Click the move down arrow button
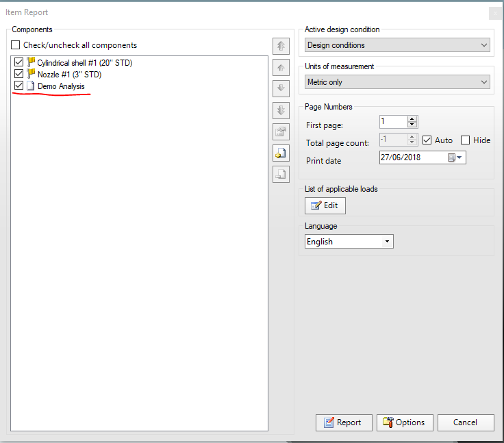The image size is (504, 443). tap(281, 89)
